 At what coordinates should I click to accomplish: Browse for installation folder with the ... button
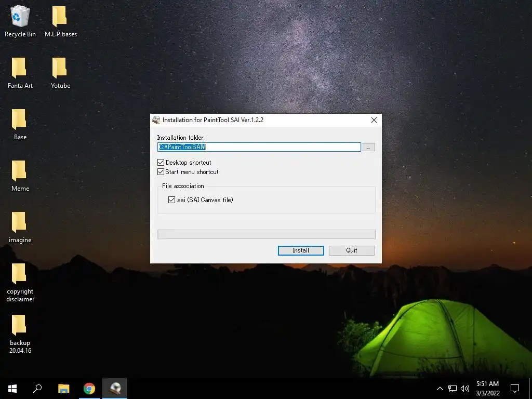368,147
